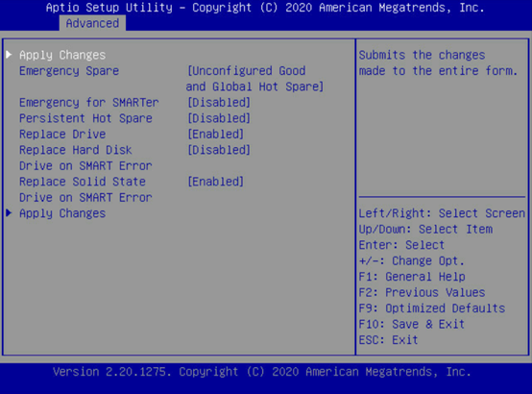Open Emergency Spare option value dropdown
Screen dimensions: 532x394
tap(254, 79)
